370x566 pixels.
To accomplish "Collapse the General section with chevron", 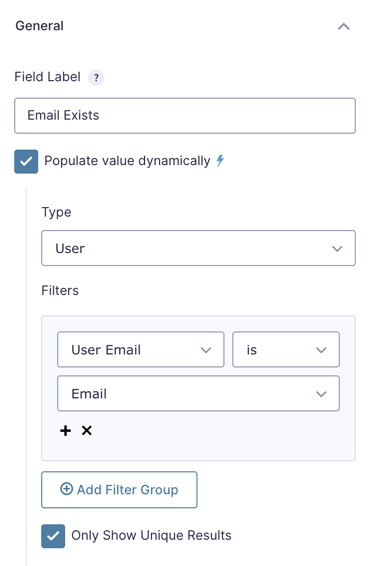I will coord(344,26).
